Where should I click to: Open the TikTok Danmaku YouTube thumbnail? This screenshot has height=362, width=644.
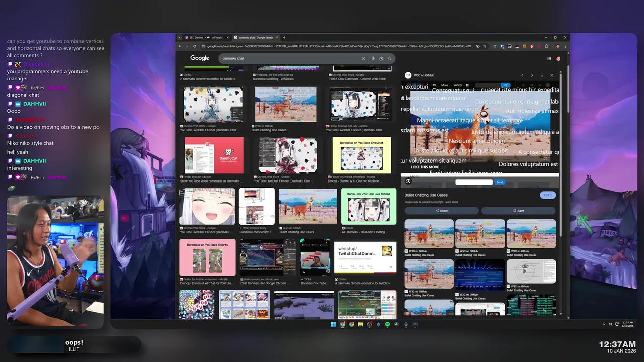pyautogui.click(x=315, y=257)
